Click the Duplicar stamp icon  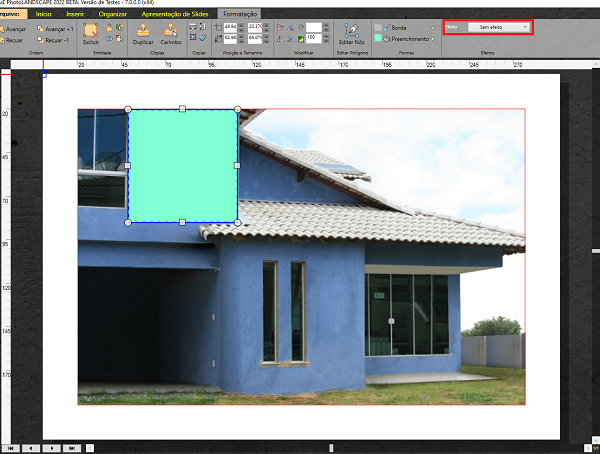pos(143,32)
